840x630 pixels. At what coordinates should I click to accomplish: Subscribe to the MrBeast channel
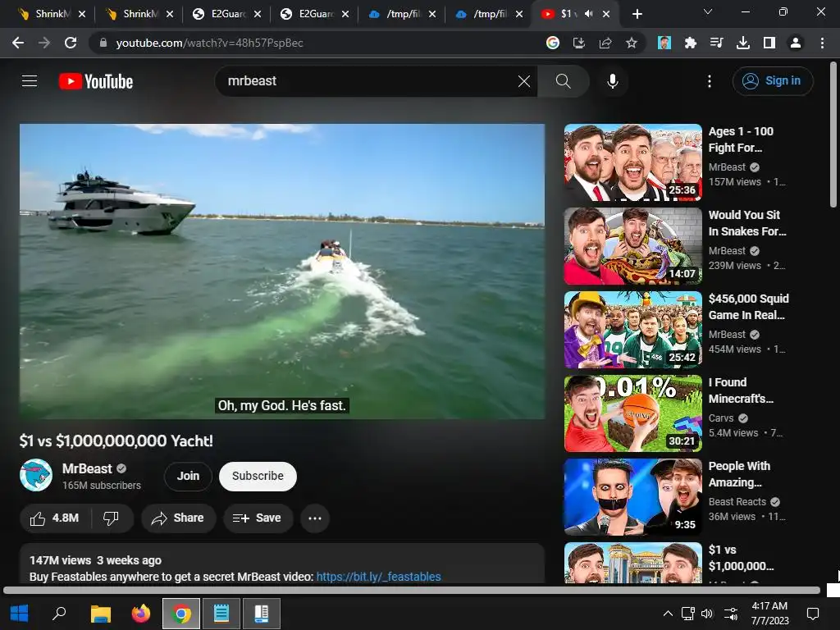click(x=258, y=476)
